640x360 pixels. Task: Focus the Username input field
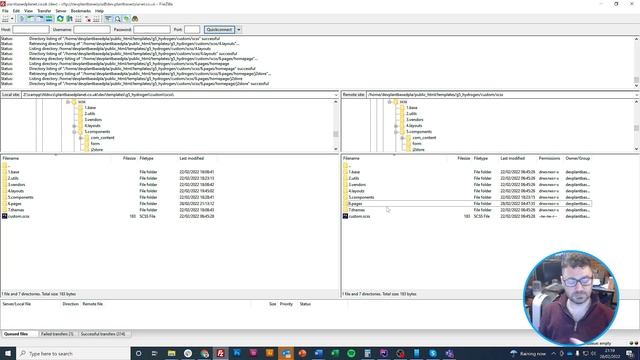(x=92, y=29)
